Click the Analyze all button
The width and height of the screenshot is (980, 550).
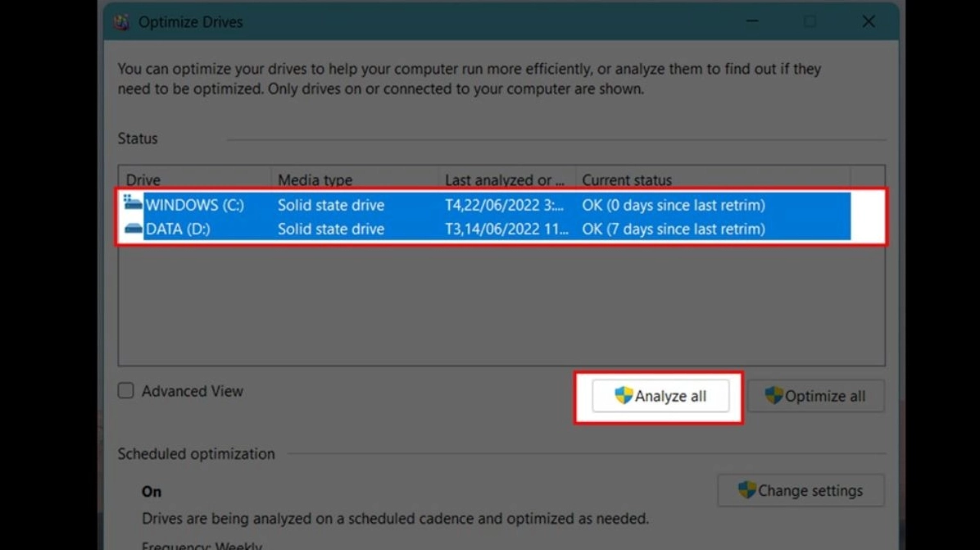[660, 396]
